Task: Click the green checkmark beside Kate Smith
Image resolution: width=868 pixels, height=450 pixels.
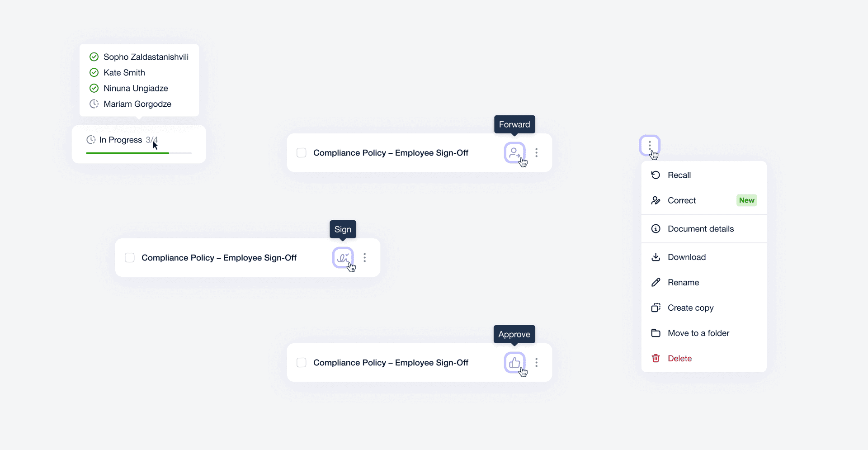Action: coord(94,72)
